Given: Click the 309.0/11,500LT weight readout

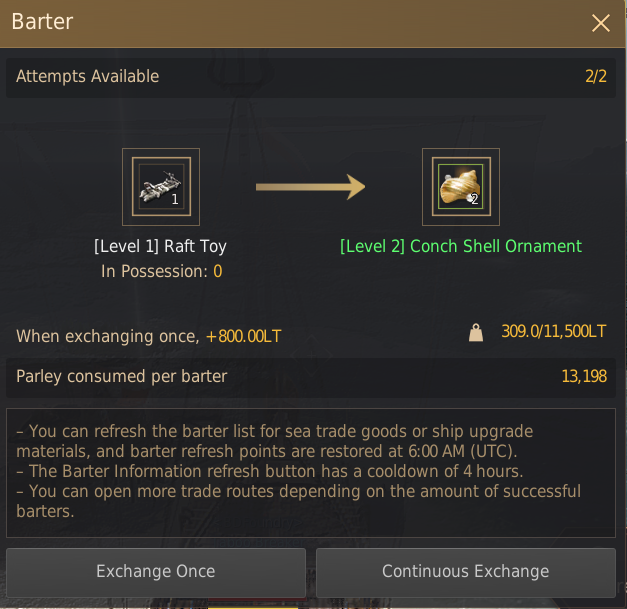Looking at the screenshot, I should tap(554, 331).
